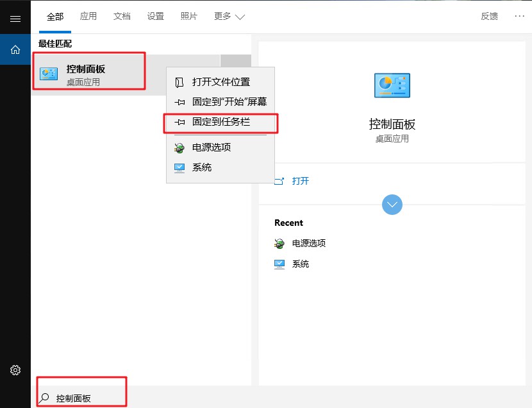Image resolution: width=532 pixels, height=408 pixels.
Task: Click the 系统 icon under Recent
Action: click(279, 264)
